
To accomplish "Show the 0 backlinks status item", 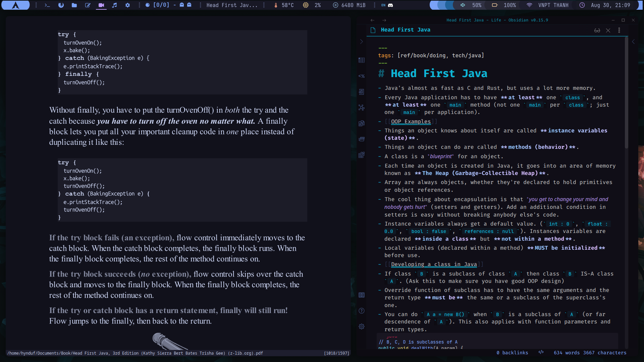I will pos(512,353).
